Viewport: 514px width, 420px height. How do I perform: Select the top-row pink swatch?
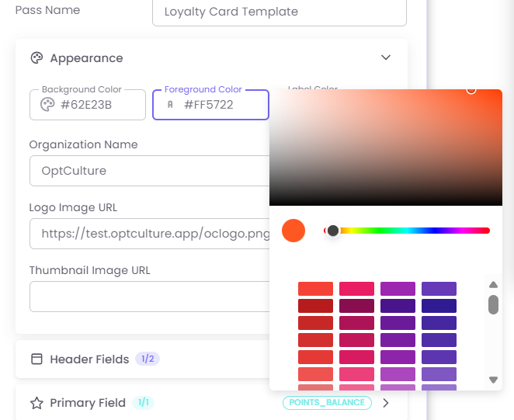pos(356,289)
